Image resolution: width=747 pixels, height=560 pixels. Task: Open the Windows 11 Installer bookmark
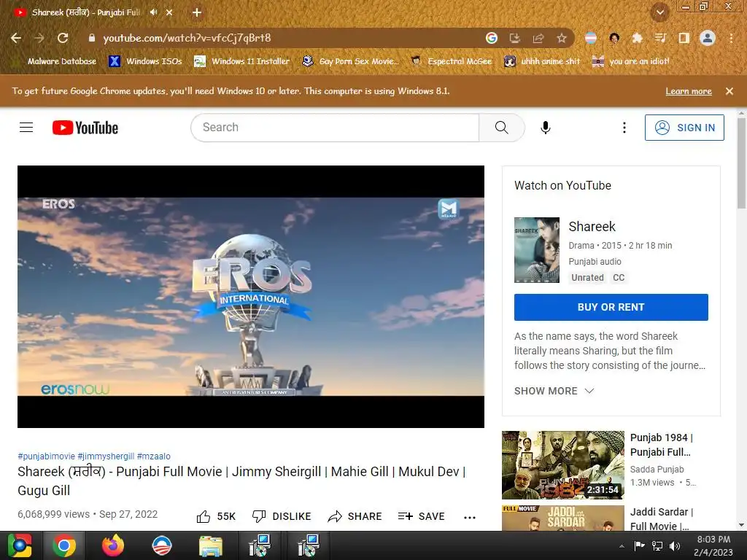click(242, 61)
